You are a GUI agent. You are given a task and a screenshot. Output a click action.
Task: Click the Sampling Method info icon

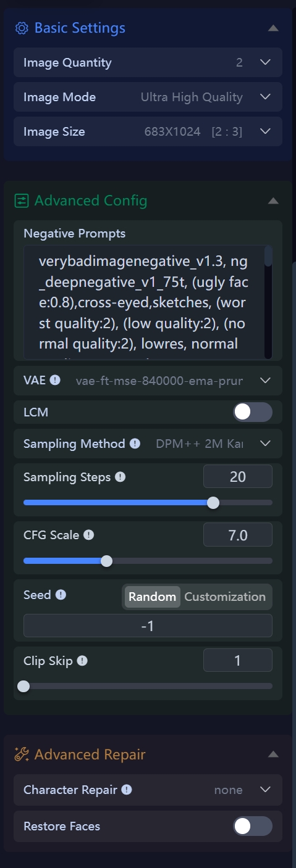click(135, 444)
